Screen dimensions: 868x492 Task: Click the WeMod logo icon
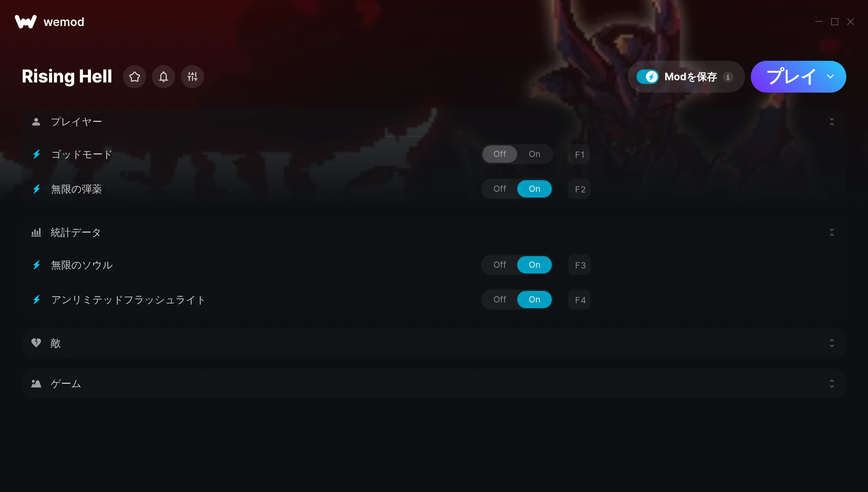[25, 22]
